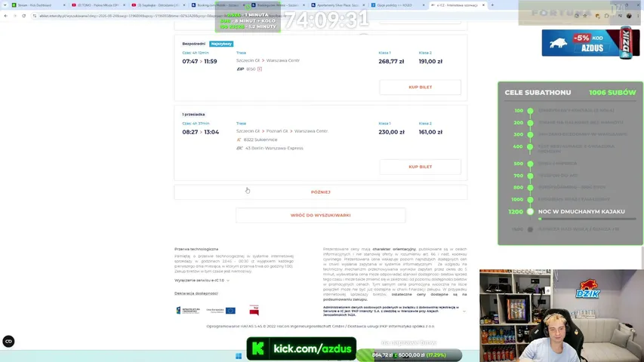The height and width of the screenshot is (362, 644).
Task: Open the tab search dropdown arrow
Action: [x=5, y=5]
